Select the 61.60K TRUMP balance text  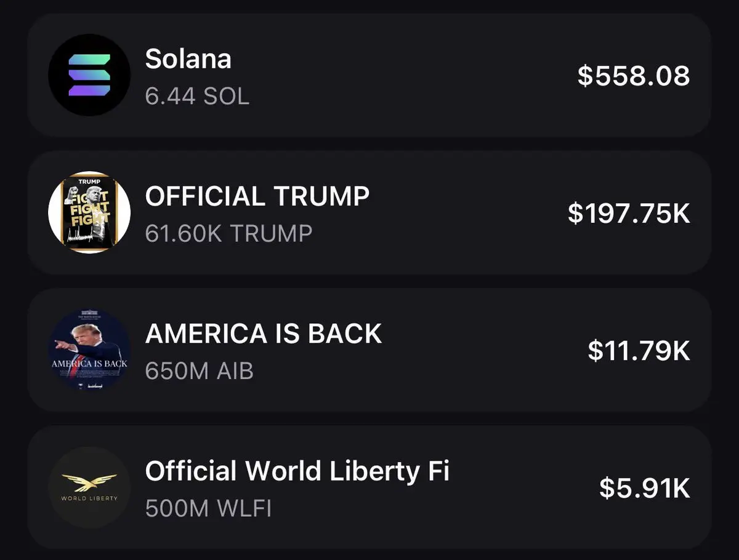click(x=229, y=233)
